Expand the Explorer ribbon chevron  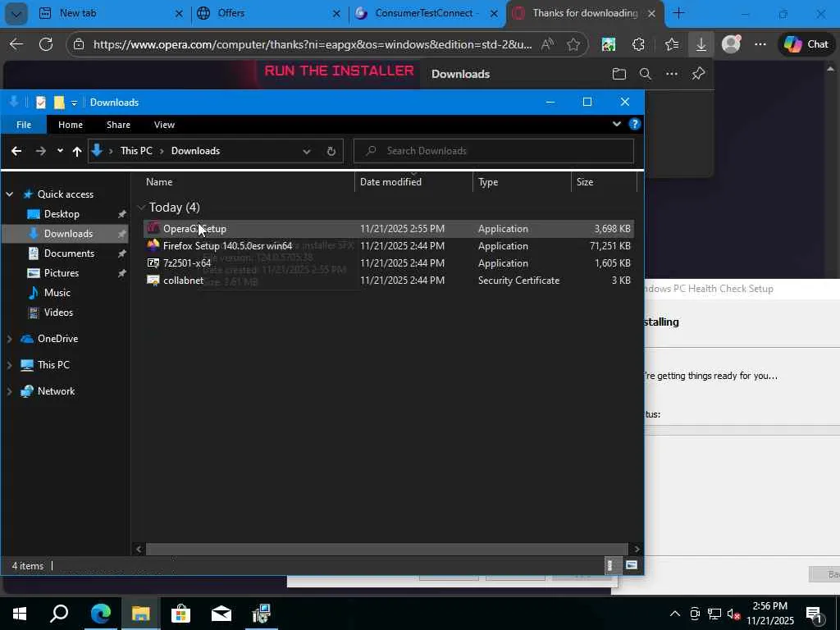point(617,125)
